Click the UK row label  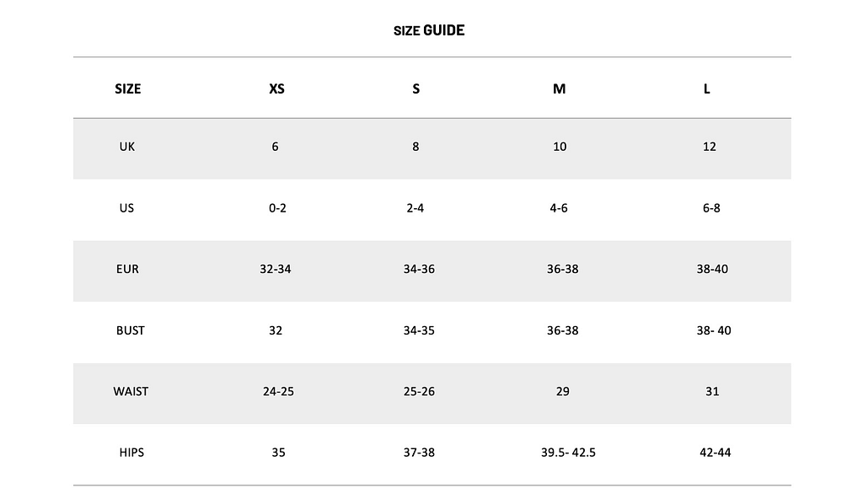point(127,147)
